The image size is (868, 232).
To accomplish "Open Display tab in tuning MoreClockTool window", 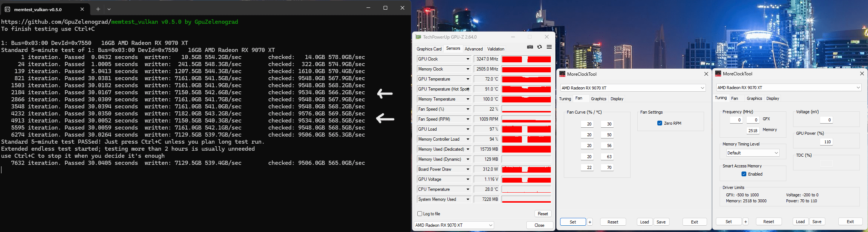I will 773,98.
